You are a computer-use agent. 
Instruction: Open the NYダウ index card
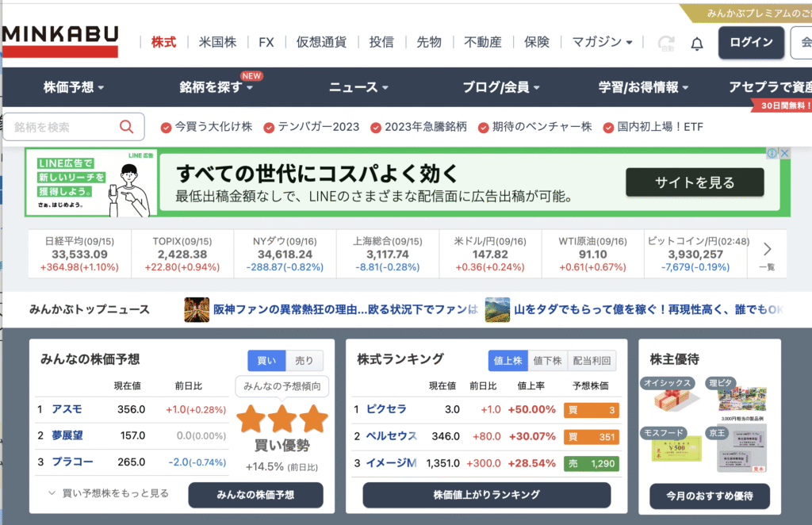(x=285, y=254)
